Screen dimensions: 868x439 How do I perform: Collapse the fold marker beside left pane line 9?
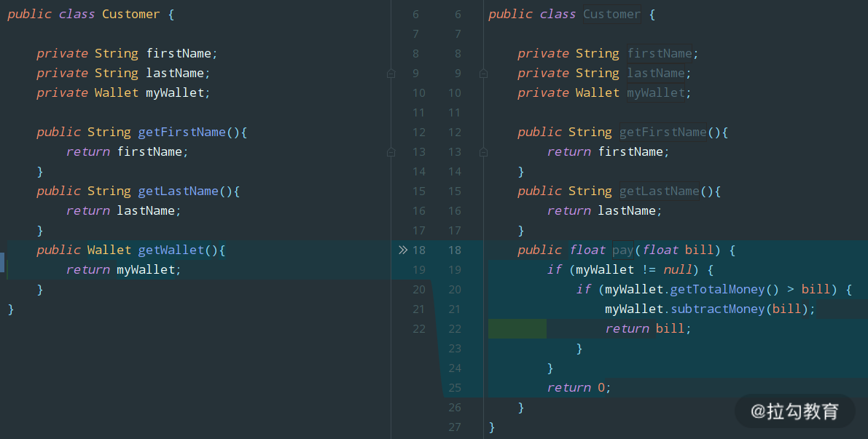click(391, 73)
